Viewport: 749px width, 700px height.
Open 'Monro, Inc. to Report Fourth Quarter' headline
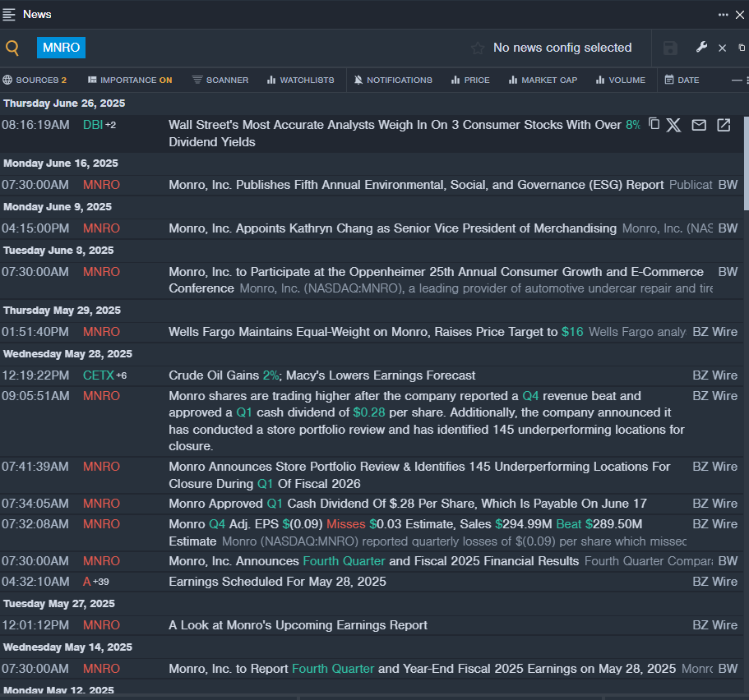[x=423, y=669]
